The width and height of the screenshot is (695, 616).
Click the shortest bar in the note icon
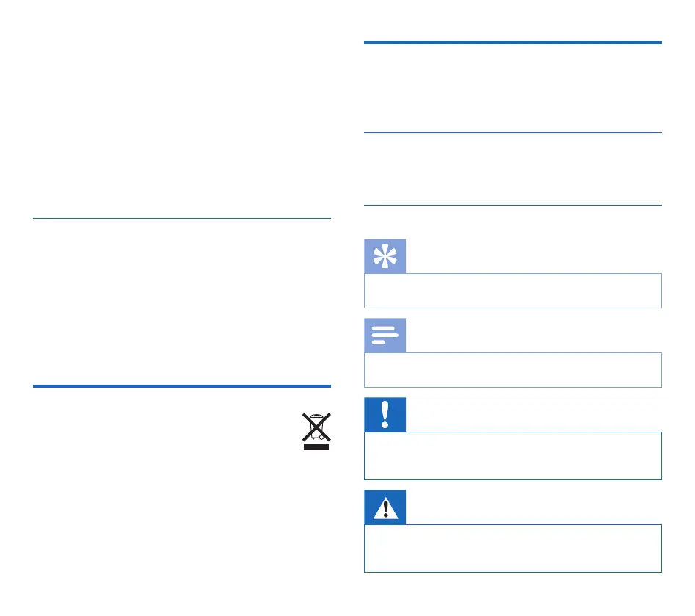tap(379, 343)
